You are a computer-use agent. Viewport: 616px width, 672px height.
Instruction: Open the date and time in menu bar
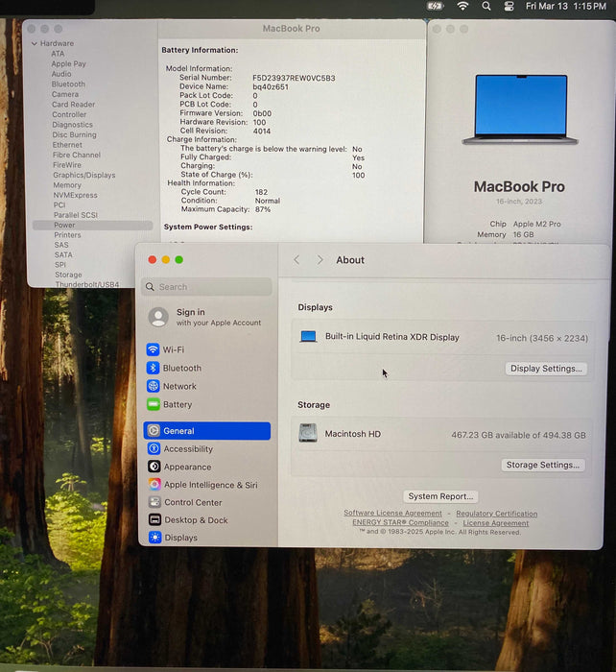click(x=566, y=6)
